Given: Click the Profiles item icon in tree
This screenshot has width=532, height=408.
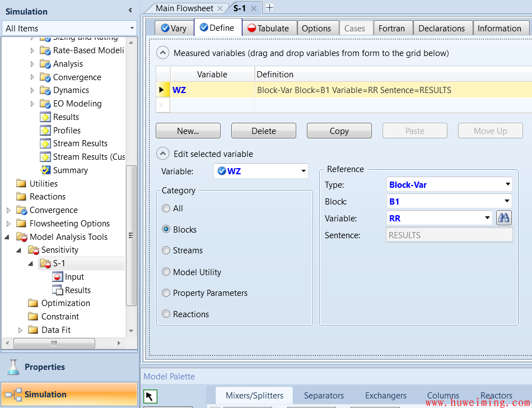Looking at the screenshot, I should coord(45,130).
